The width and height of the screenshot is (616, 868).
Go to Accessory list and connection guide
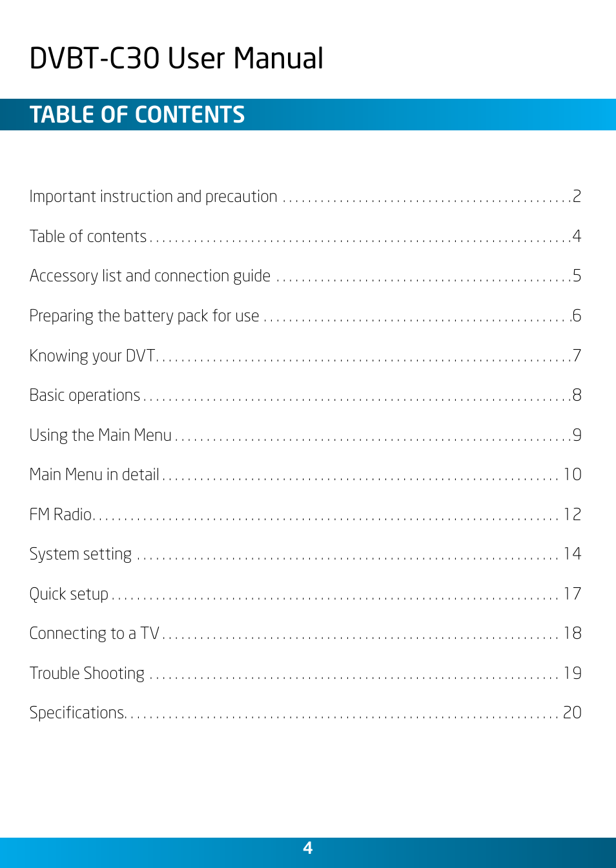(150, 276)
